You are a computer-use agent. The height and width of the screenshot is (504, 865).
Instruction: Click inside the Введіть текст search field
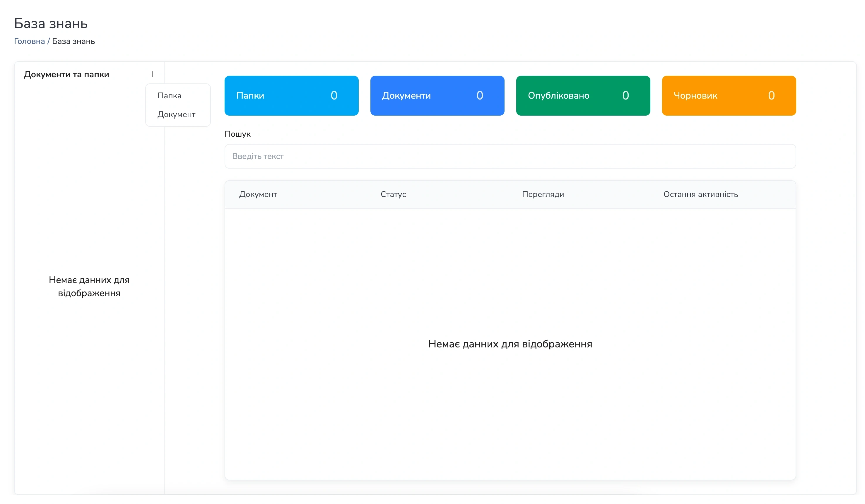coord(510,156)
